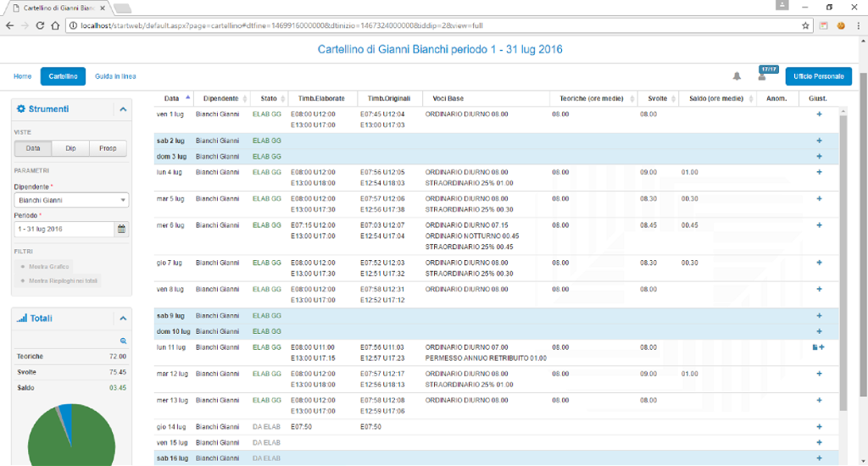The image size is (868, 466).
Task: Switch view to Dip
Action: tap(70, 148)
